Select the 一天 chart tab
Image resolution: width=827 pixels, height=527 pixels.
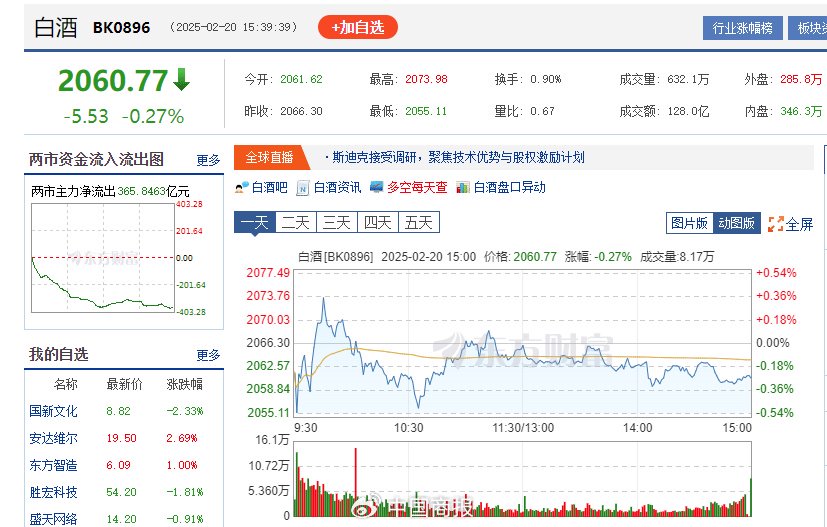click(254, 222)
